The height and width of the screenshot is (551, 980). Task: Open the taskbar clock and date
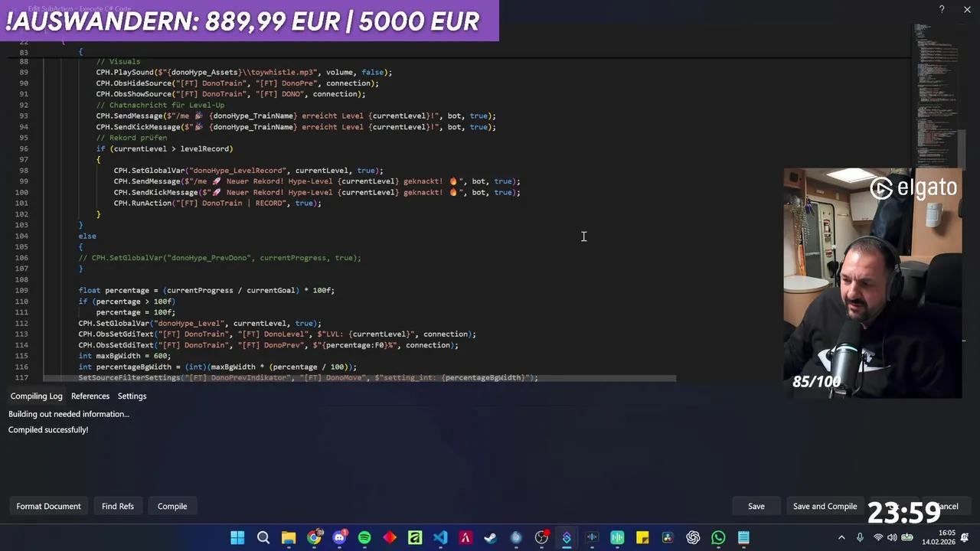tap(939, 537)
